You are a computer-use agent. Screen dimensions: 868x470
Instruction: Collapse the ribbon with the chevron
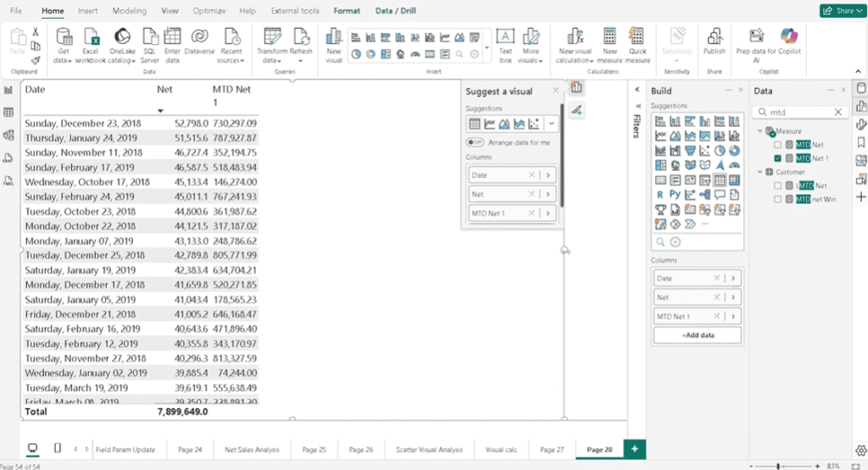point(858,71)
